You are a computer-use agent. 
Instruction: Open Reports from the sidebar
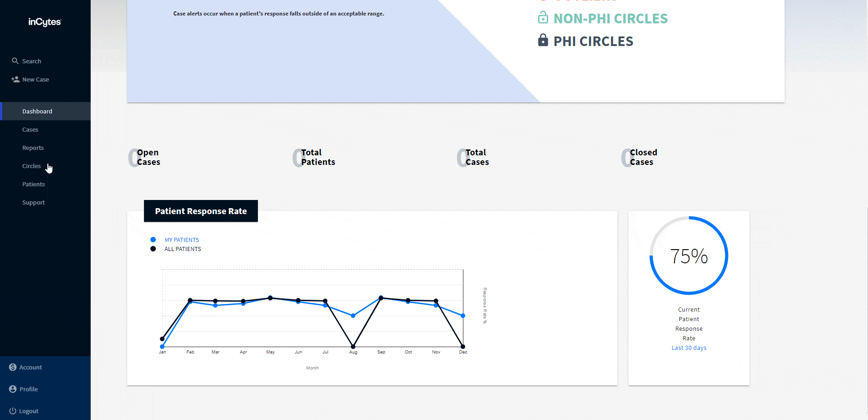pos(33,148)
